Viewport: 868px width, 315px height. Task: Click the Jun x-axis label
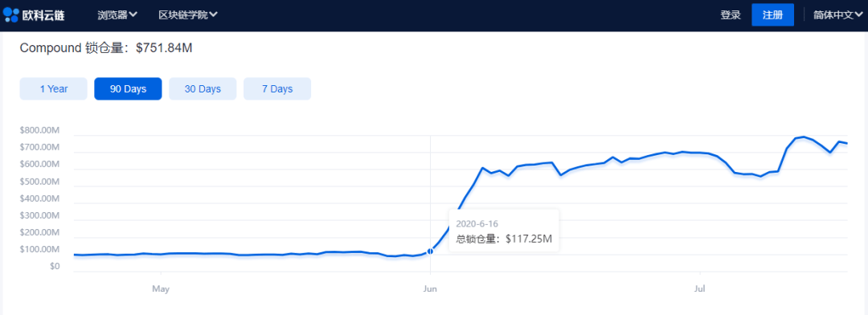click(x=430, y=289)
